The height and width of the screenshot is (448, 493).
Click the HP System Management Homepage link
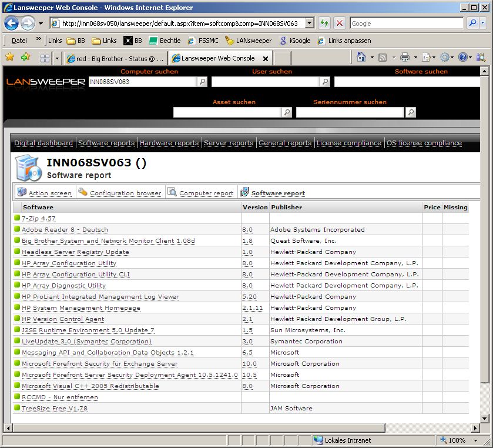coord(81,308)
